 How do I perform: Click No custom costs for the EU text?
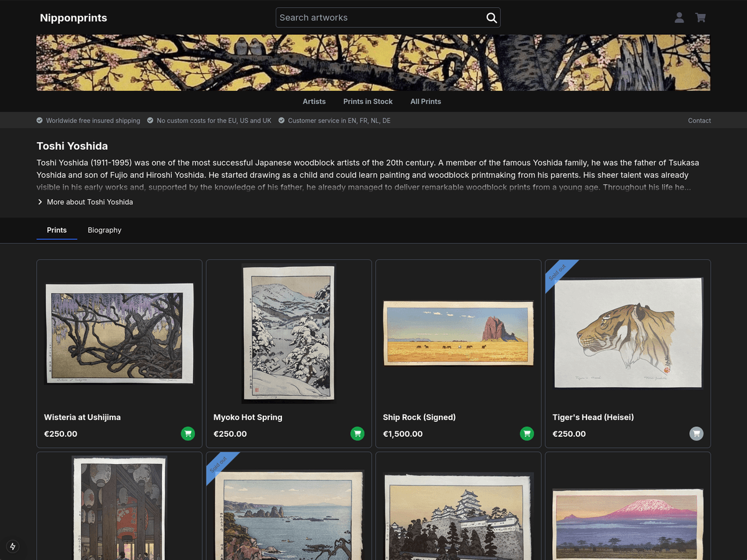(214, 121)
